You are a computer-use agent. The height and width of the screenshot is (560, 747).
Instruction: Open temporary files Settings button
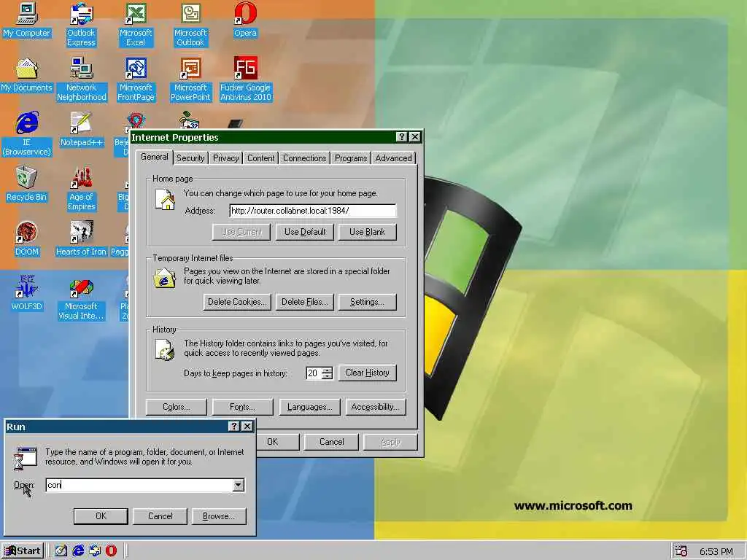coord(368,302)
